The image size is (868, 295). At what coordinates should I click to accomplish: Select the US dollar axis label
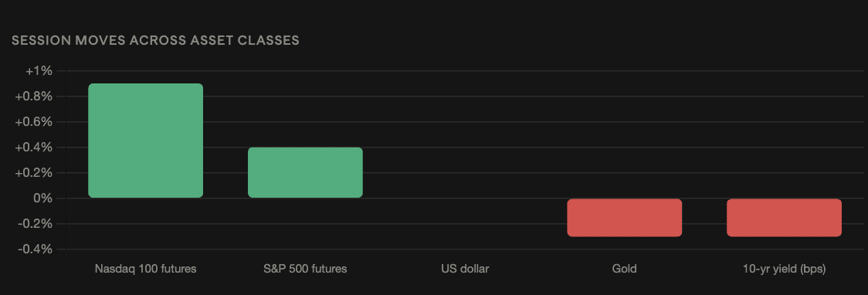[465, 270]
